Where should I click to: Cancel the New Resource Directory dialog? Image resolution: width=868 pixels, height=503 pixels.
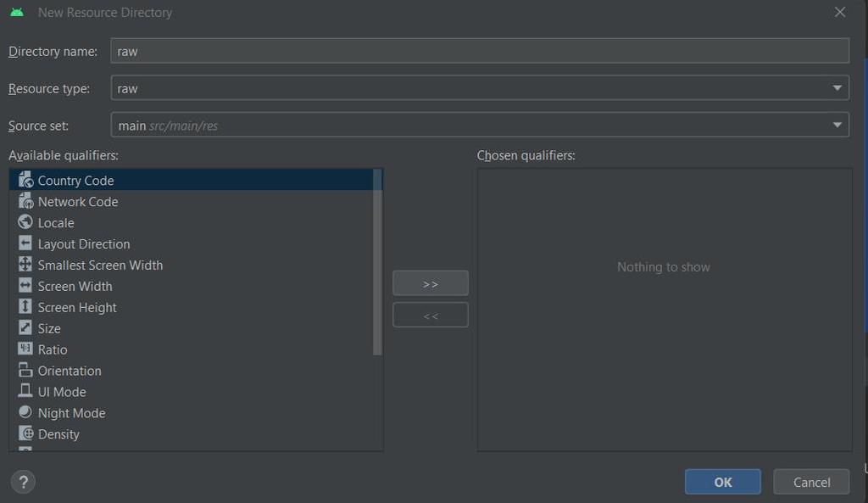[811, 482]
